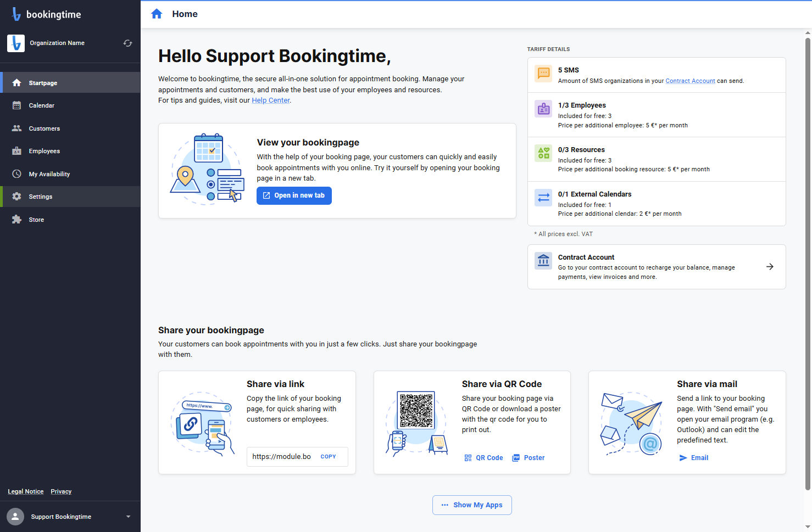This screenshot has width=812, height=532.
Task: Open the Legal Notice link
Action: click(26, 491)
